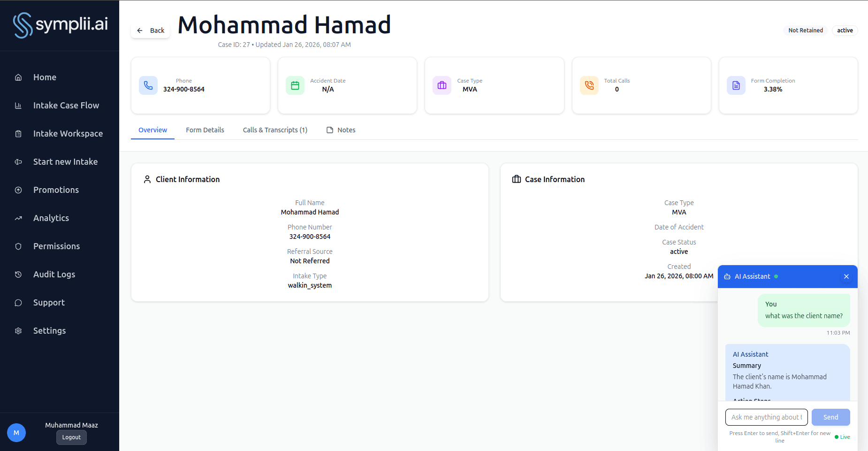Click the symplii.ai logo
This screenshot has width=868, height=451.
coord(60,25)
